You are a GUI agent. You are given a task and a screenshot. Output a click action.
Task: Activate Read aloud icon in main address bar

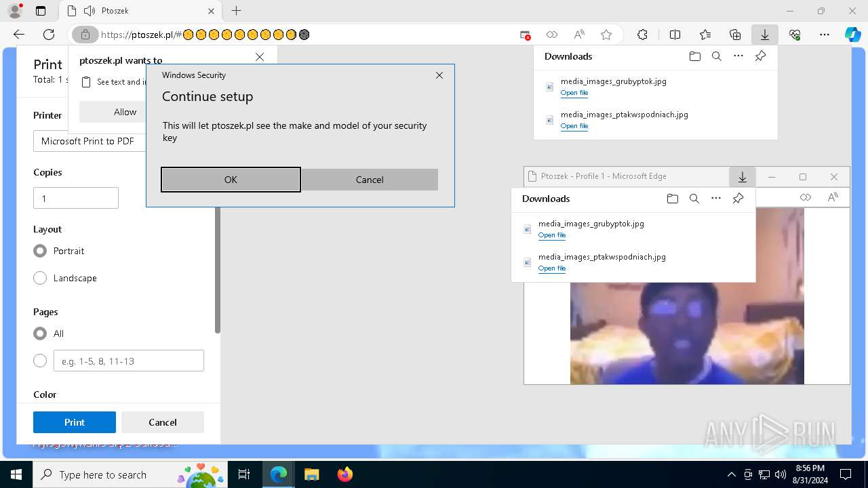coord(579,35)
